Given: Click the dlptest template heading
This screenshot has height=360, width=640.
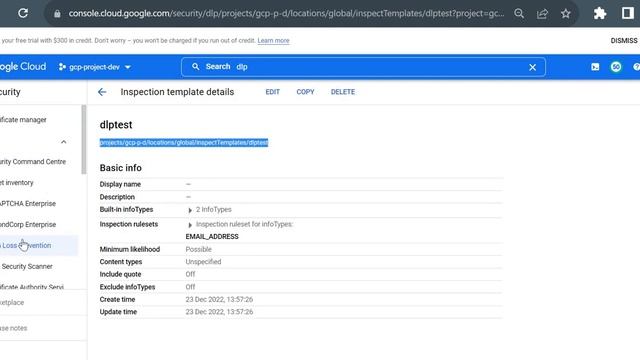Looking at the screenshot, I should (116, 125).
